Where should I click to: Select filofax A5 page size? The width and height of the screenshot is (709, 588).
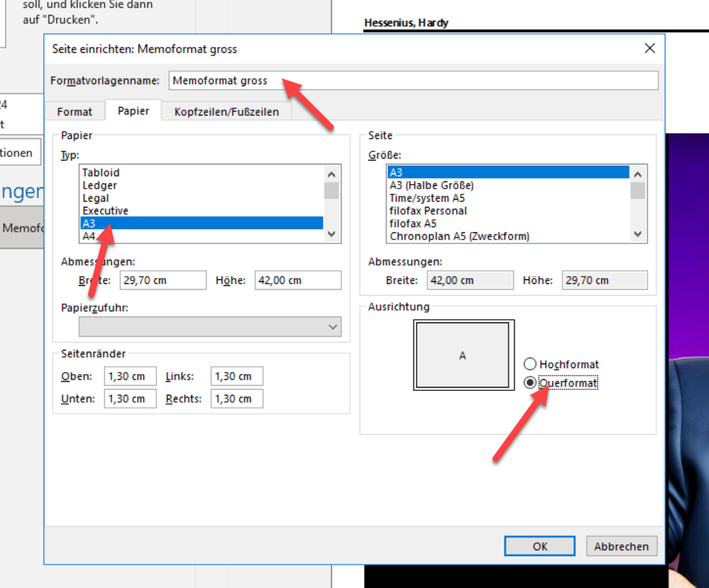click(508, 223)
